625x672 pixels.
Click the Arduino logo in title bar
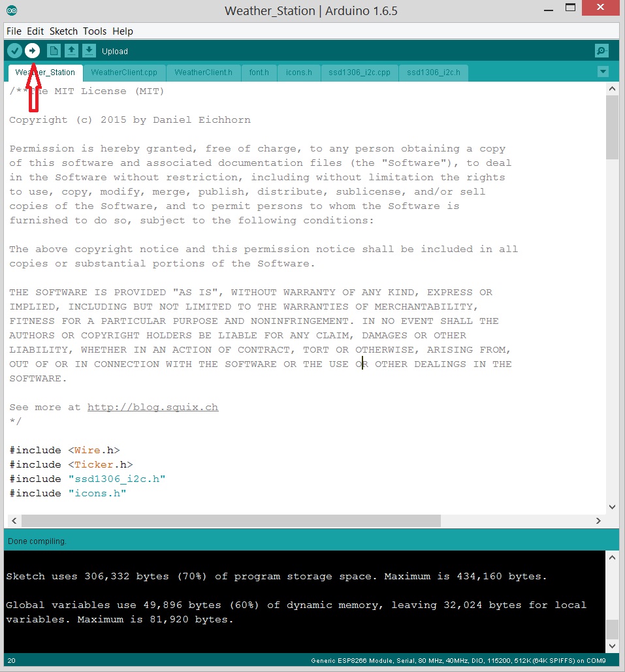click(12, 10)
